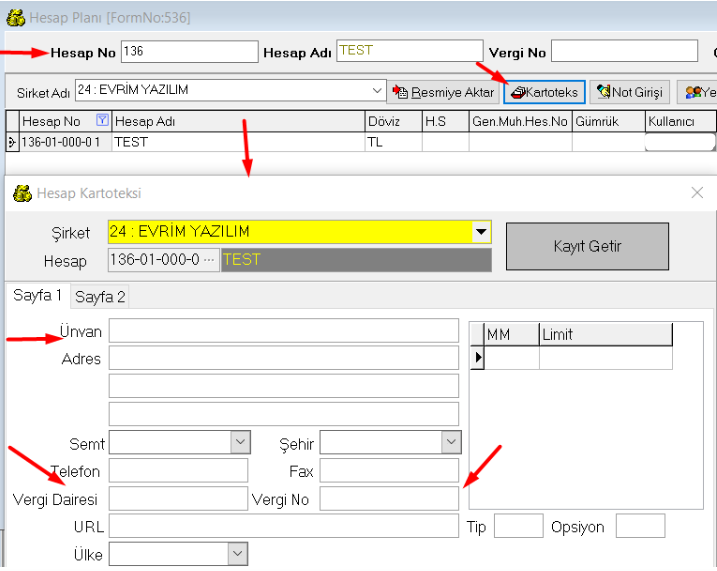Click the ellipsis button beside Hesap code
The image size is (717, 571).
209,259
